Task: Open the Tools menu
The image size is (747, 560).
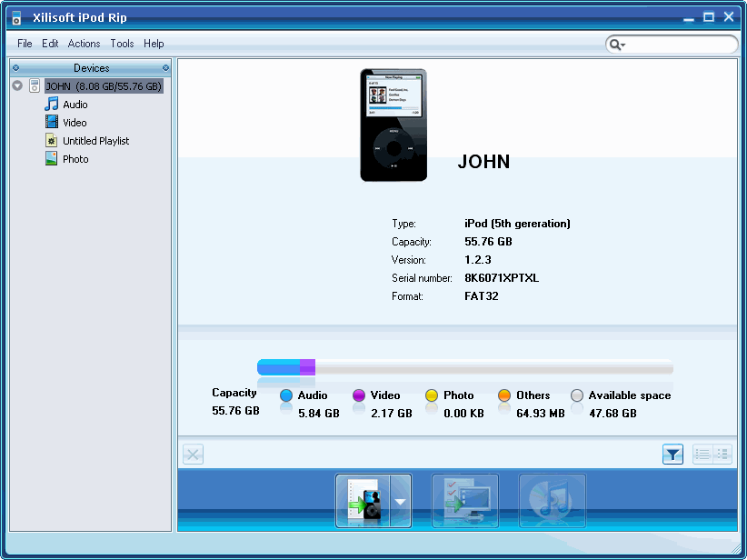Action: [x=122, y=44]
